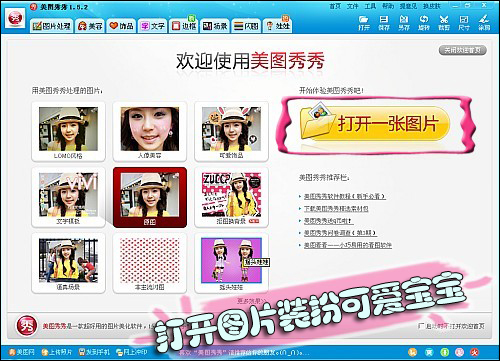Switch to the 美容 (beauty) tab
This screenshot has height=361, width=500.
click(90, 26)
